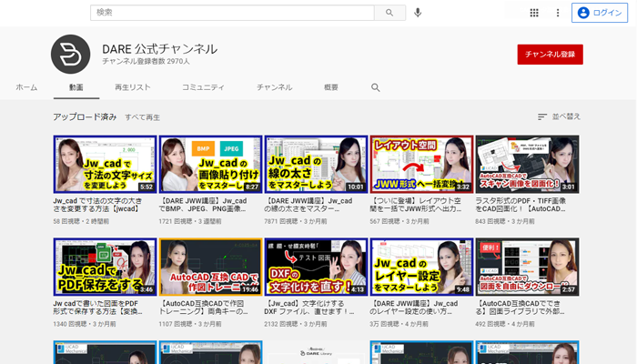Screen dimensions: 637x364
Task: Open the DXFの文字化けを直す video thumbnail
Action: [316, 268]
